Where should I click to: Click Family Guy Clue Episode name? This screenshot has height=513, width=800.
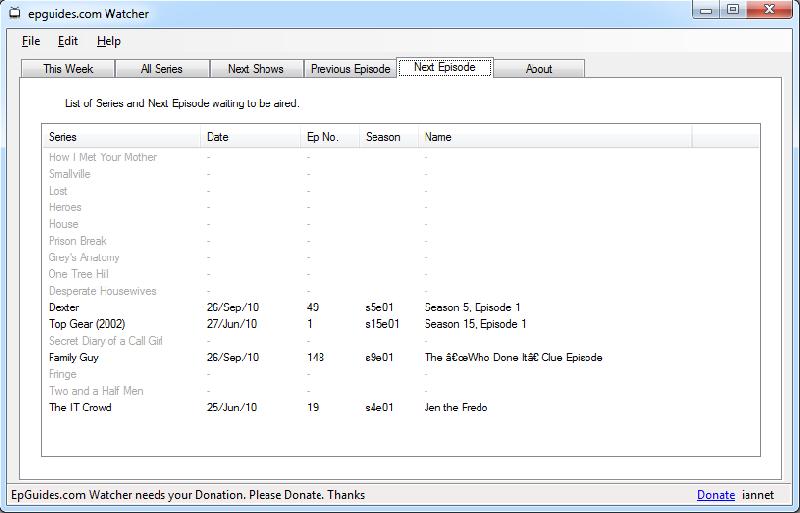pos(513,357)
